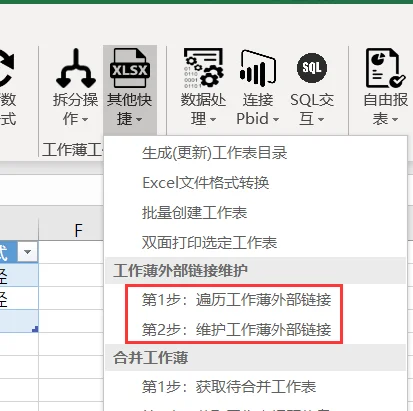This screenshot has height=411, width=413.
Task: Expand the SQL交互 dropdown arrow
Action: [x=321, y=119]
